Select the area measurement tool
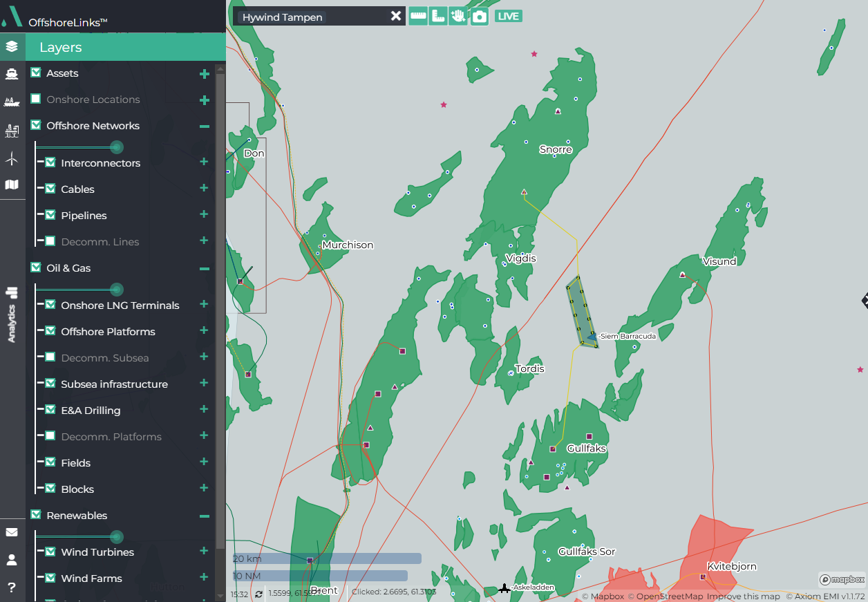Viewport: 868px width, 602px height. (437, 16)
